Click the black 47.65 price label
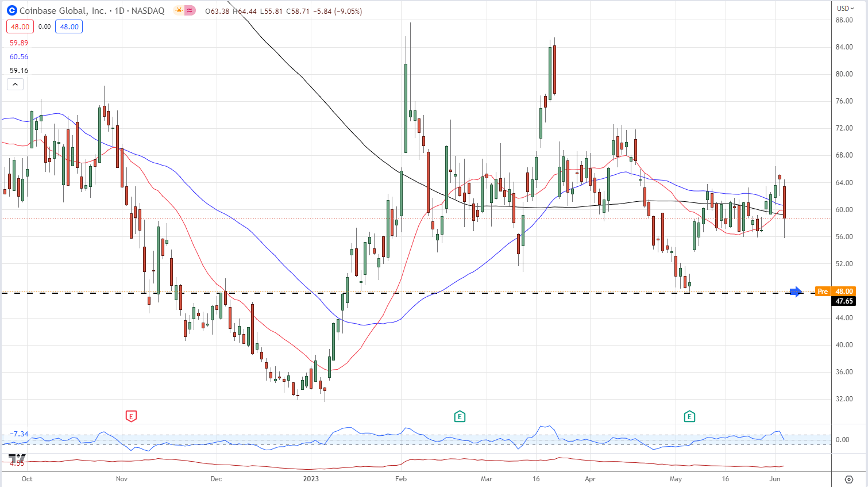The height and width of the screenshot is (487, 868). tap(844, 301)
